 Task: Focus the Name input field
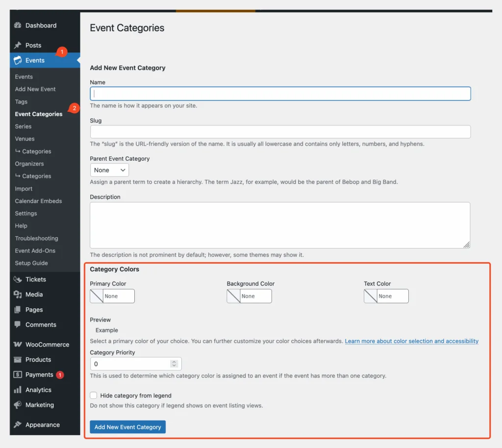click(280, 94)
